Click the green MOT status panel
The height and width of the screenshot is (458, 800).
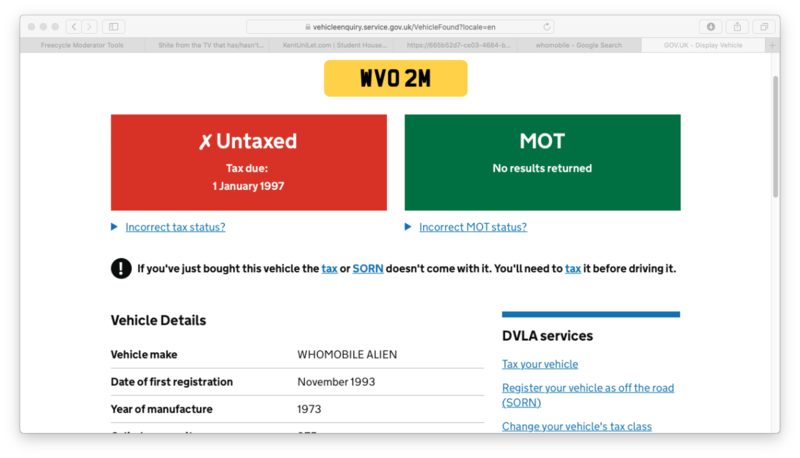click(x=542, y=162)
